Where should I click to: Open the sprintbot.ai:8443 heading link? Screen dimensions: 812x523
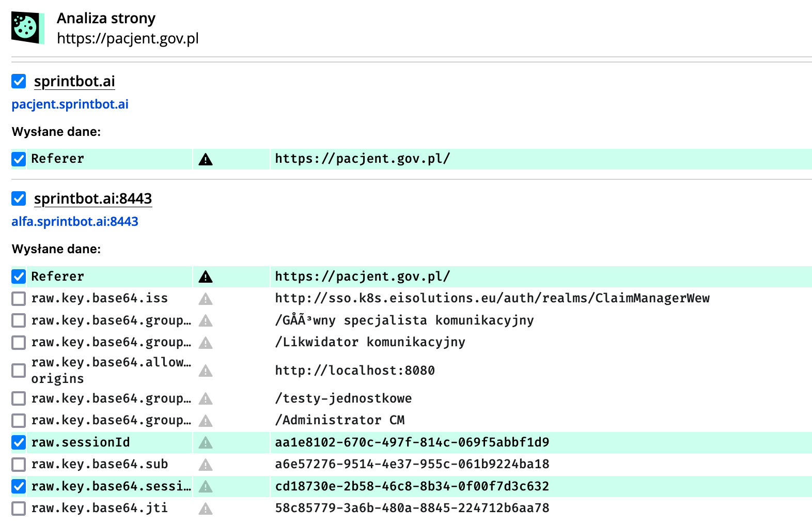click(x=93, y=198)
